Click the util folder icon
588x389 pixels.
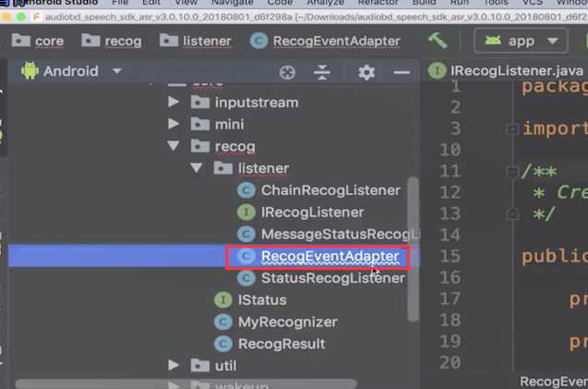[x=200, y=365]
